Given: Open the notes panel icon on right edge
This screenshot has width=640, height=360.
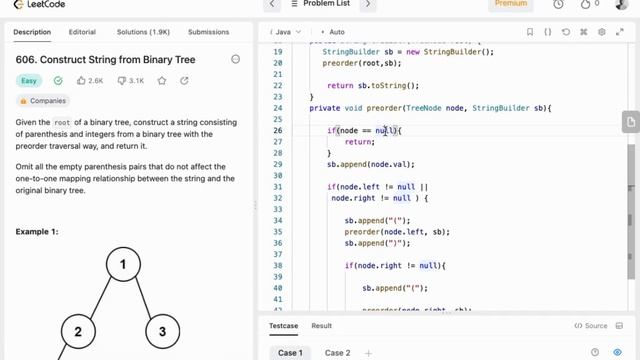Looking at the screenshot, I should (631, 122).
